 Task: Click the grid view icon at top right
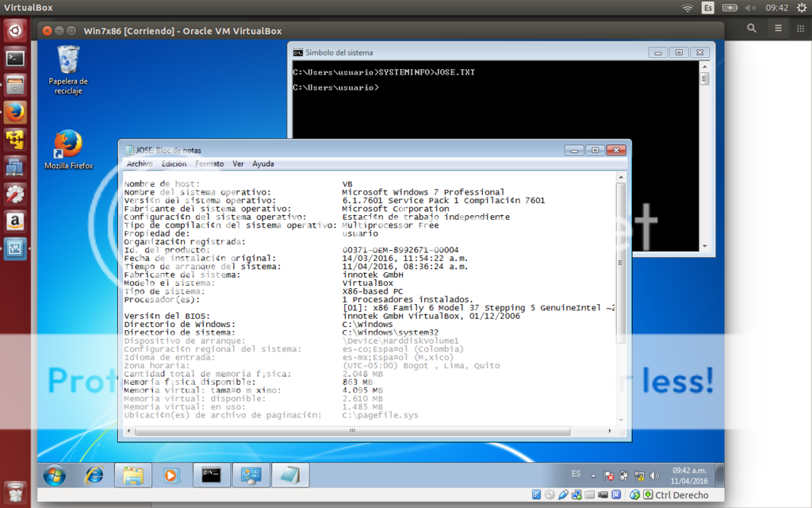(x=801, y=29)
